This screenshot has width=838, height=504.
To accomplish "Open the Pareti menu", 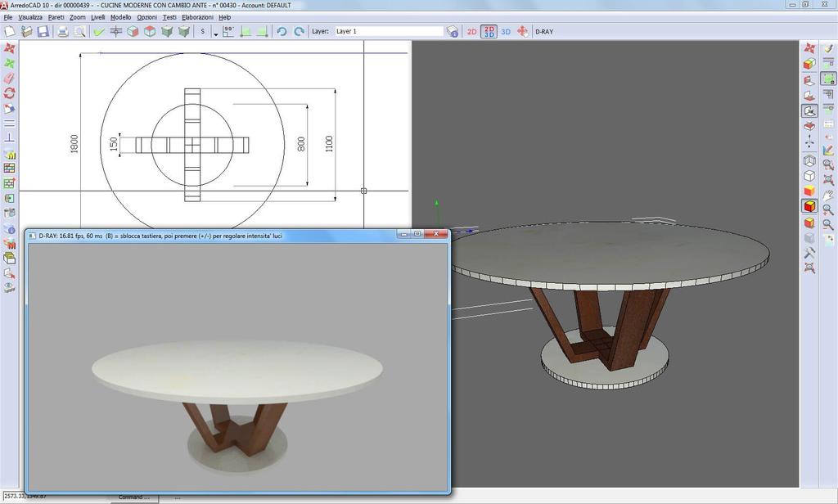I will tap(56, 17).
